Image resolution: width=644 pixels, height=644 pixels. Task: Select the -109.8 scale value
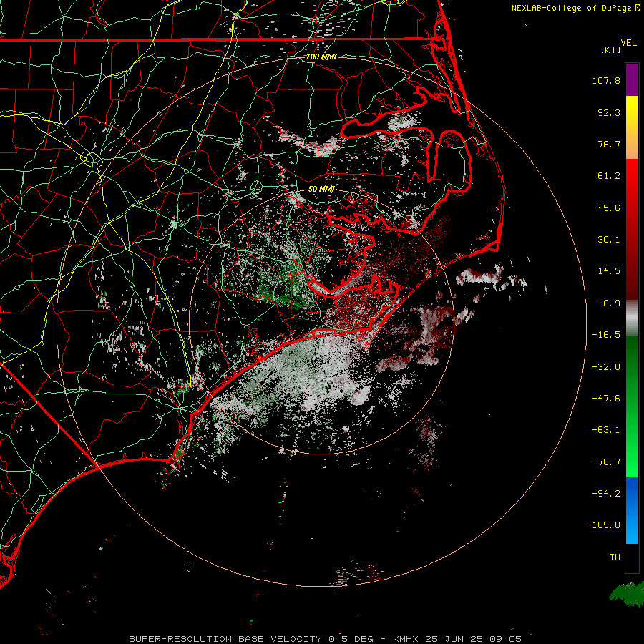603,525
